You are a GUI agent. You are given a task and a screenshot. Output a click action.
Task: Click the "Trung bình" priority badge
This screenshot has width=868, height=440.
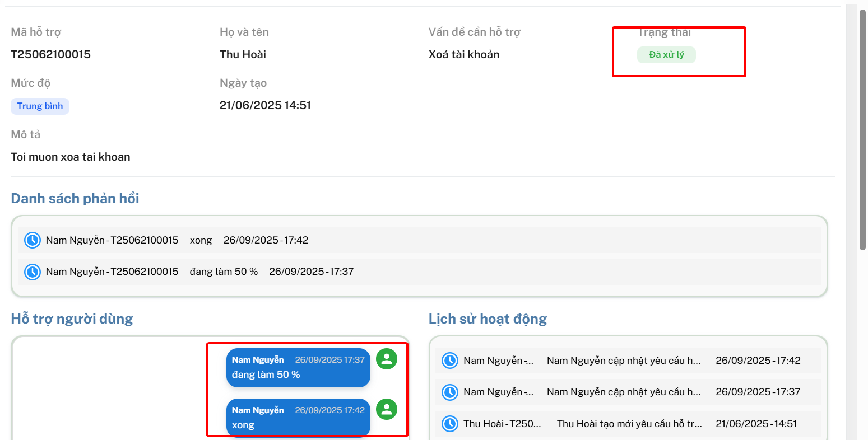coord(40,106)
